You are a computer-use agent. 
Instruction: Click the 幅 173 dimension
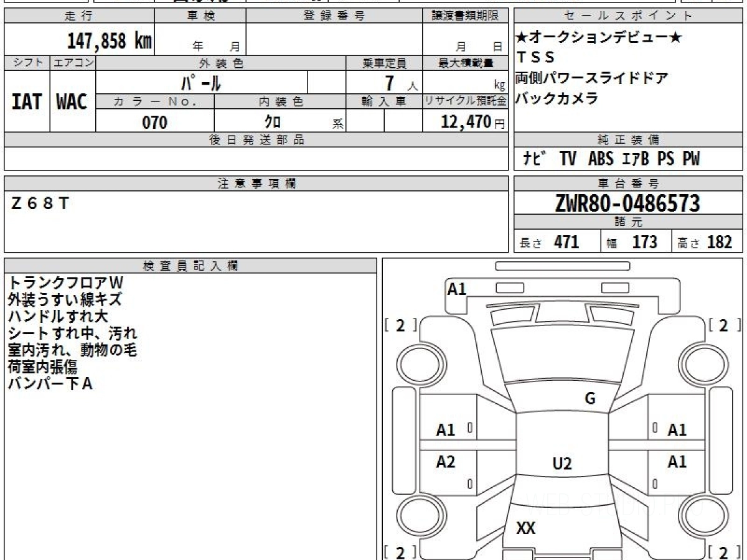[x=632, y=242]
